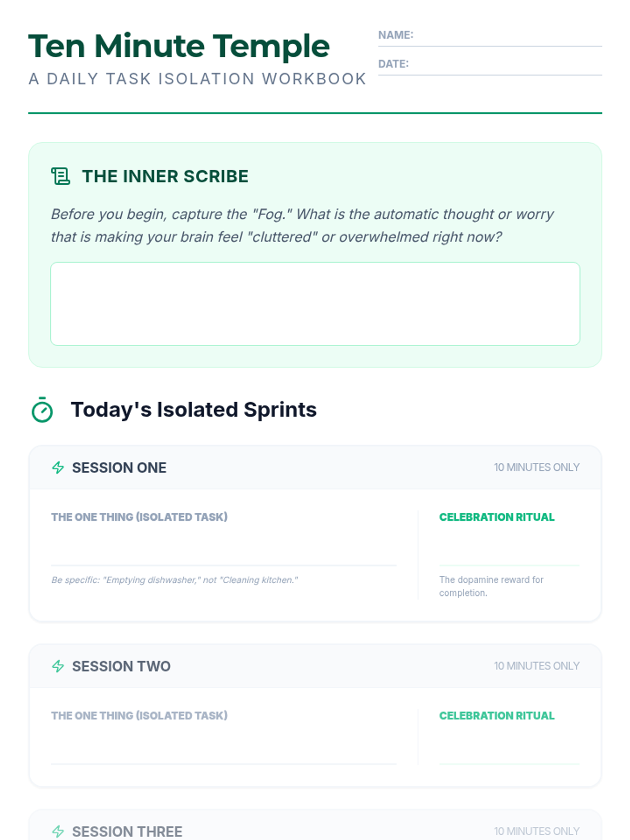Screen dimensions: 630x840
Task: Click the Session One header label
Action: pyautogui.click(x=119, y=468)
